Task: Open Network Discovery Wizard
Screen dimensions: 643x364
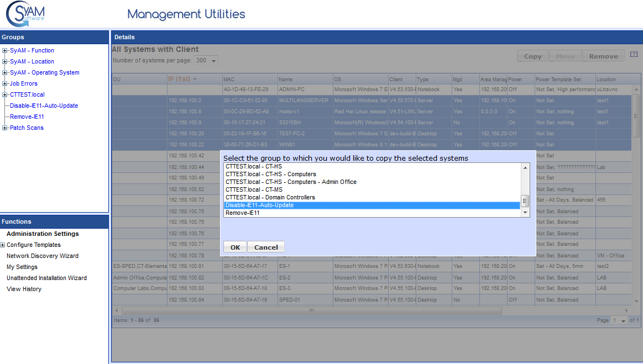Action: [x=43, y=256]
